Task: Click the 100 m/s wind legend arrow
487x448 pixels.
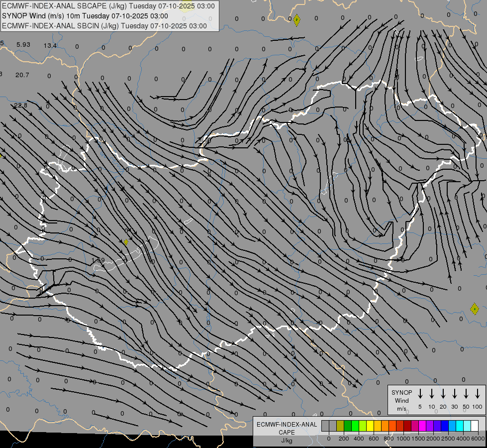Action: point(478,394)
